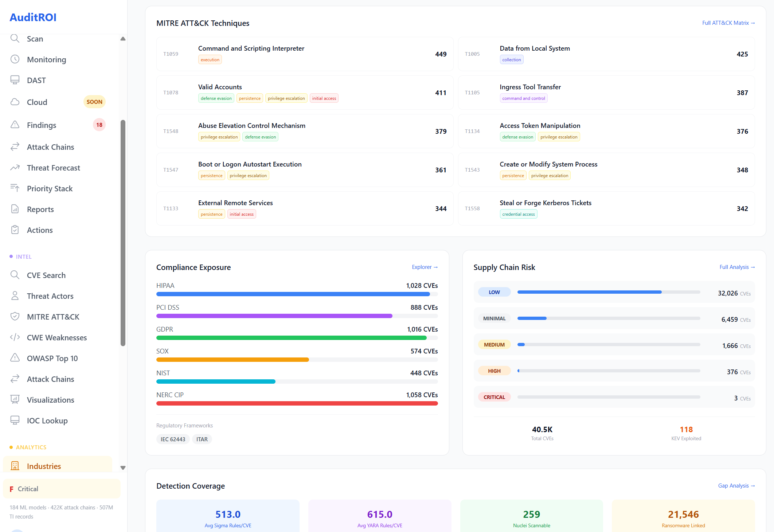
Task: Go to the Industries menu item
Action: (44, 466)
